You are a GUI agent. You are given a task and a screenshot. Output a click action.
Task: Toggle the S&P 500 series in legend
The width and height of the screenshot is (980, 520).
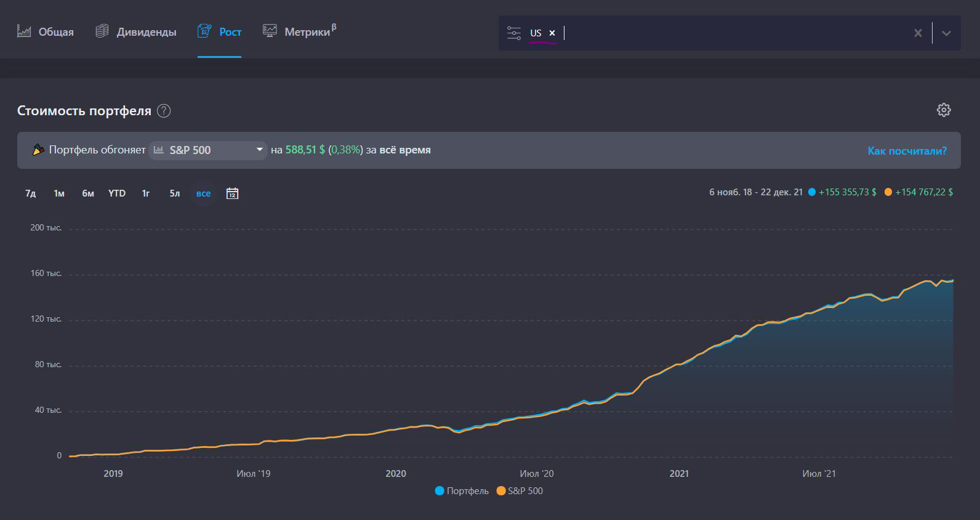pyautogui.click(x=520, y=491)
